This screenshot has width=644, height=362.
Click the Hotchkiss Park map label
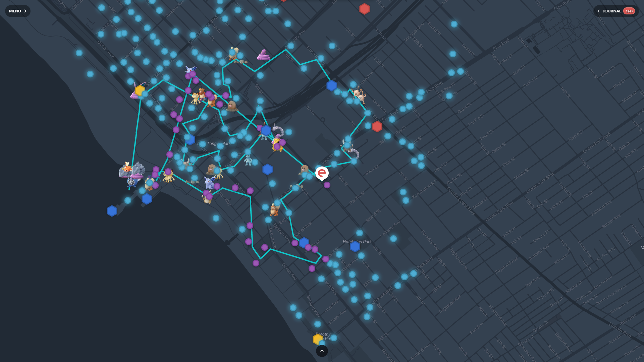coord(357,242)
